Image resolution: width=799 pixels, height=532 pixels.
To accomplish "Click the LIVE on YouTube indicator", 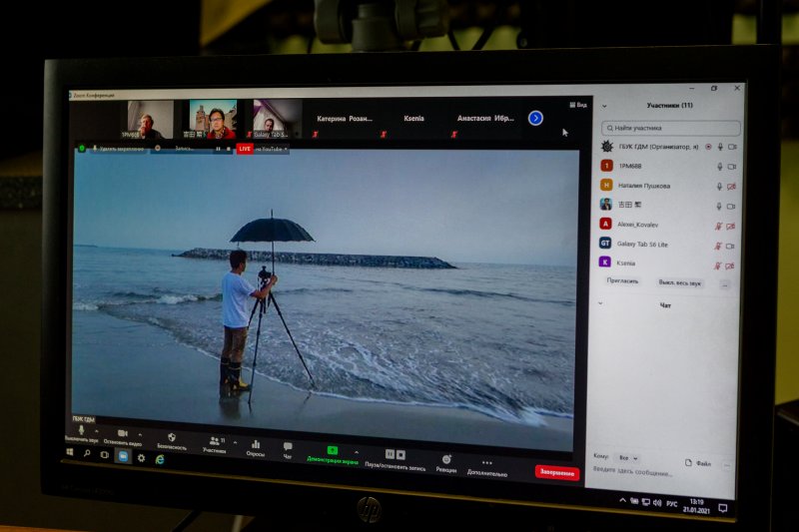I will coord(263,149).
